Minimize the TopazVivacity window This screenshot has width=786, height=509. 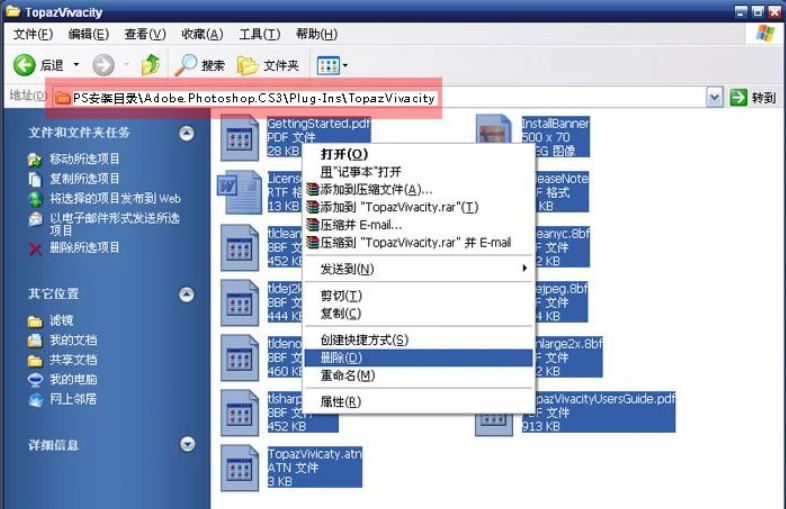pyautogui.click(x=741, y=12)
